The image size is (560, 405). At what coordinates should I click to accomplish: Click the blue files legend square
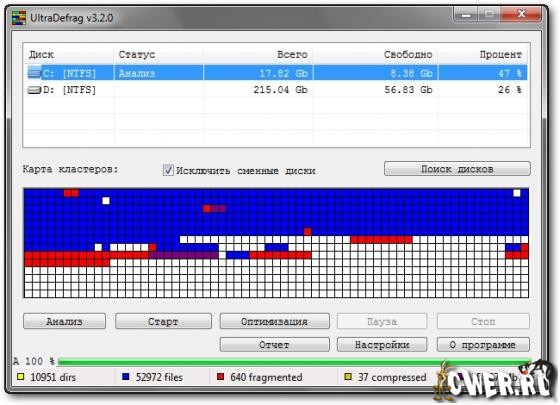[x=125, y=376]
